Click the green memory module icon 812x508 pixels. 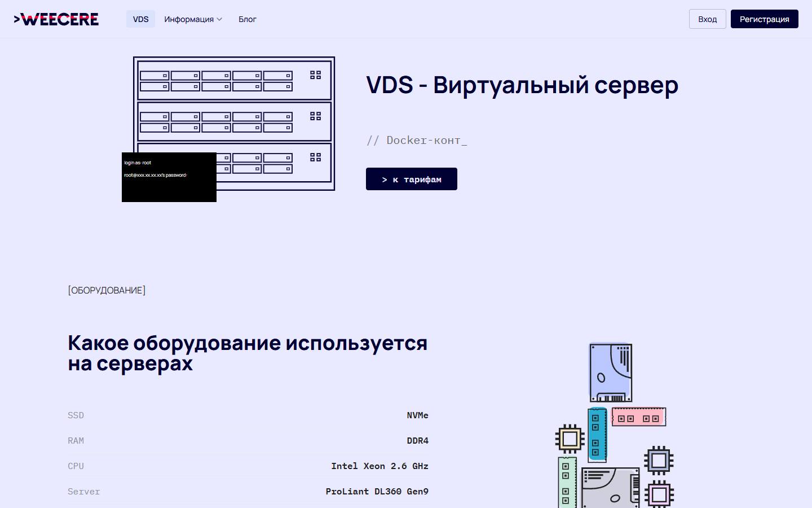point(567,483)
